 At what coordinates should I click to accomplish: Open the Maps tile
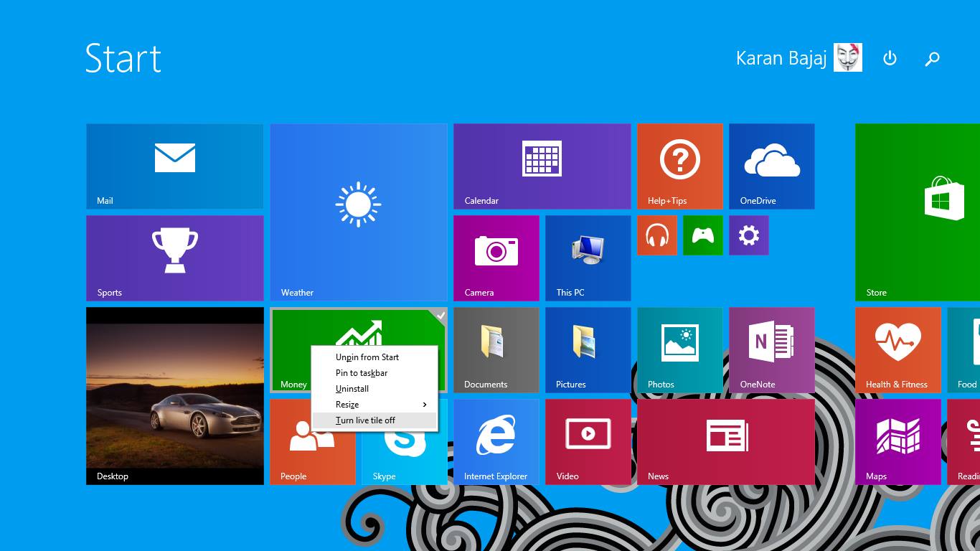click(898, 442)
